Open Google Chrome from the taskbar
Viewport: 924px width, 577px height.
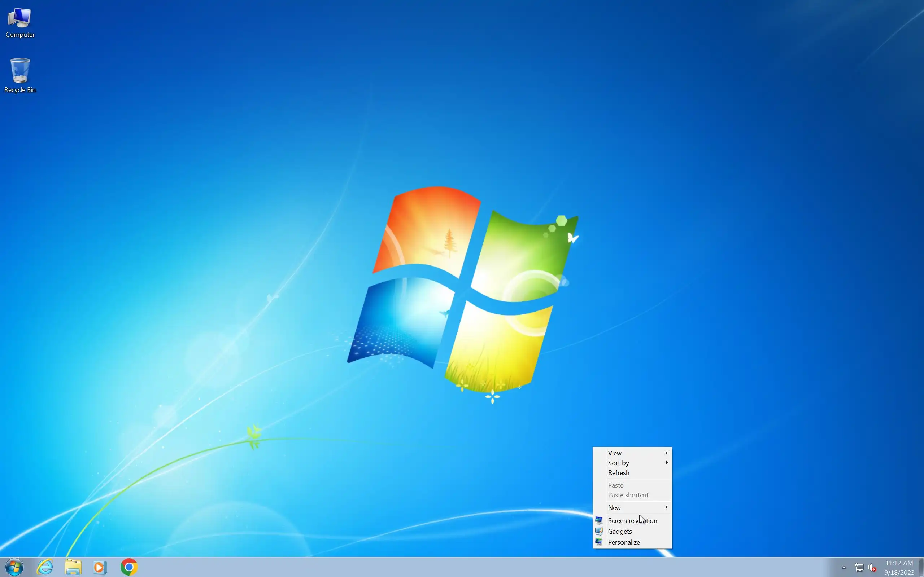(129, 567)
